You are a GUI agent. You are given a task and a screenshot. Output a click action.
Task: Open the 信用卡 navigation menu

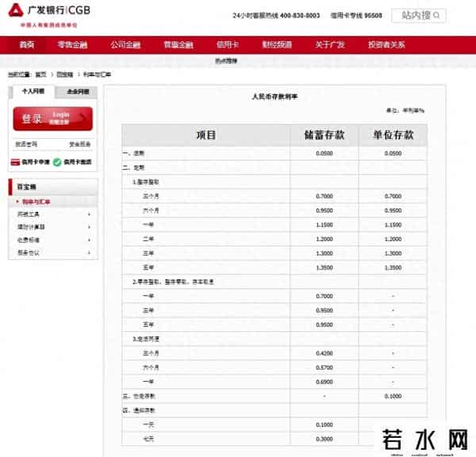tap(228, 45)
